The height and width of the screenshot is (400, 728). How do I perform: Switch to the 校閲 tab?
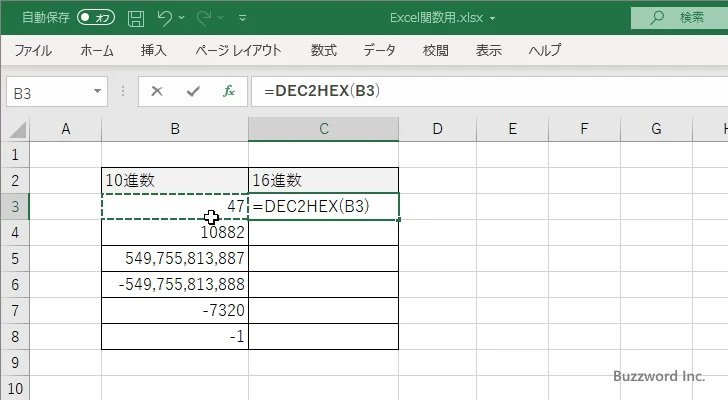[x=436, y=50]
